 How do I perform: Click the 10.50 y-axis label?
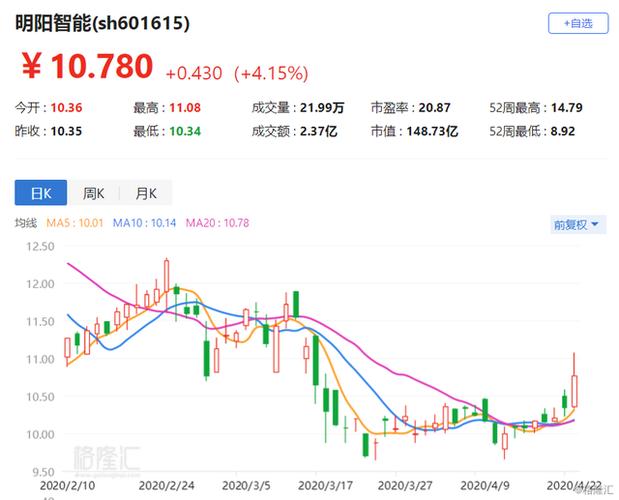click(40, 397)
